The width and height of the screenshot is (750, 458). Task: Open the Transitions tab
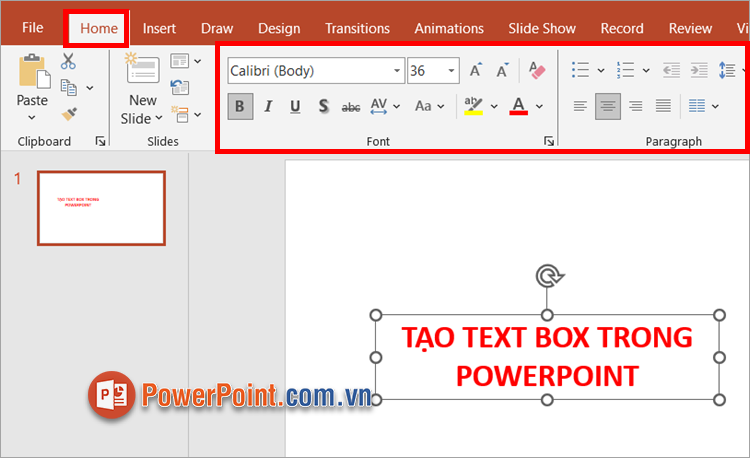tap(358, 28)
